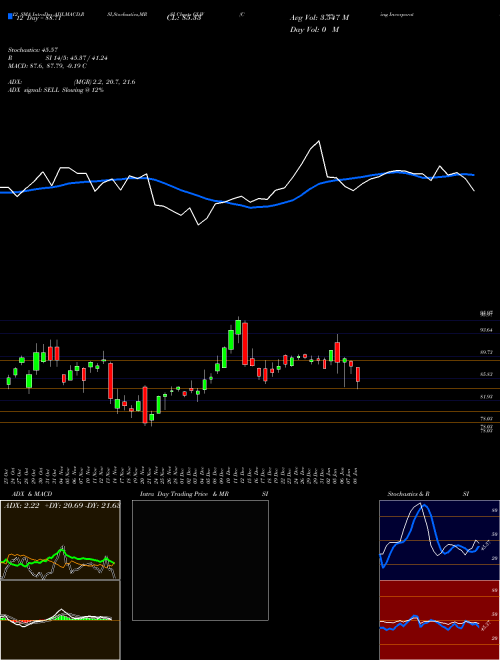Viewport: 500px width, 660px height.
Task: Click the 85.83 price axis label
Action: (486, 374)
